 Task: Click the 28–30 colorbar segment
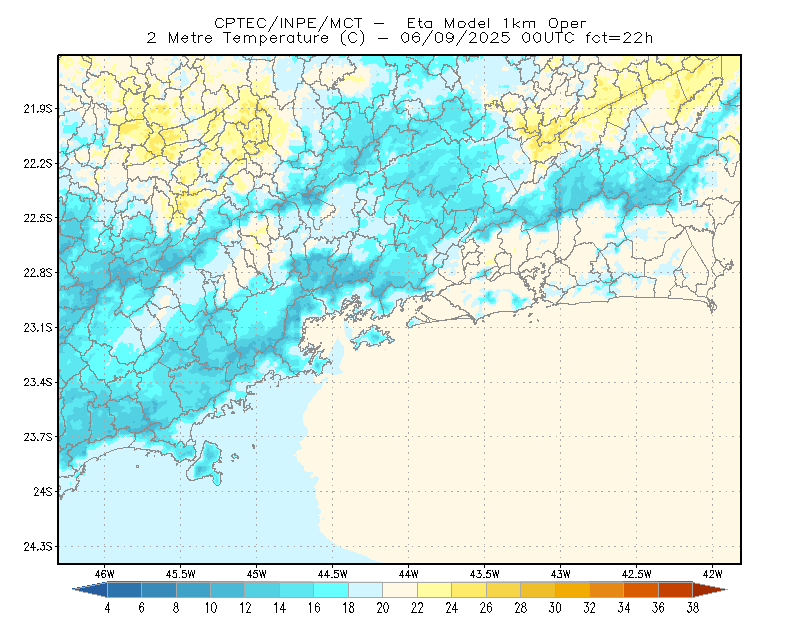(538, 589)
